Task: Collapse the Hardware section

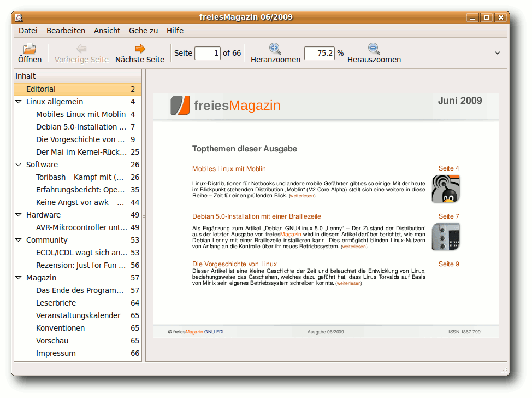Action: (19, 215)
